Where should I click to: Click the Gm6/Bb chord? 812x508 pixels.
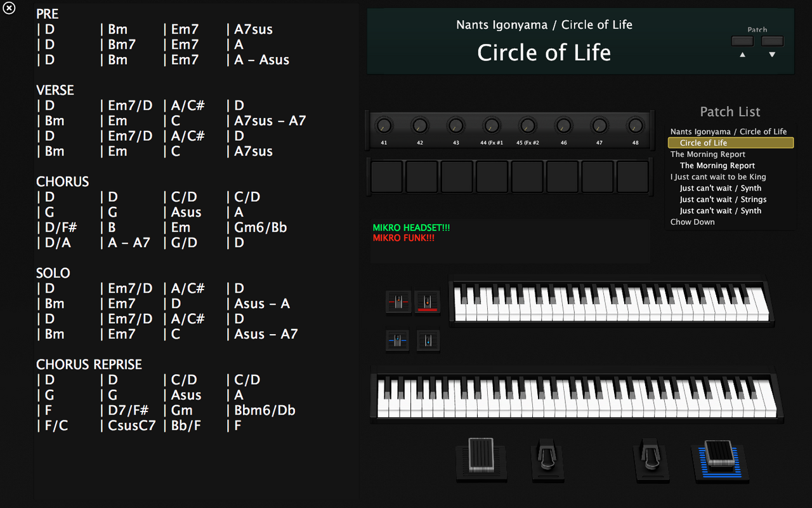(x=261, y=227)
